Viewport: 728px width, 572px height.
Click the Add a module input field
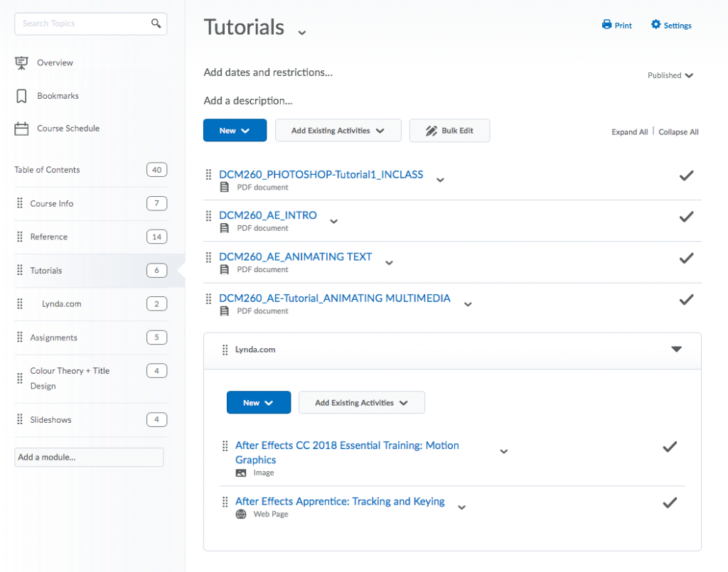(x=88, y=457)
